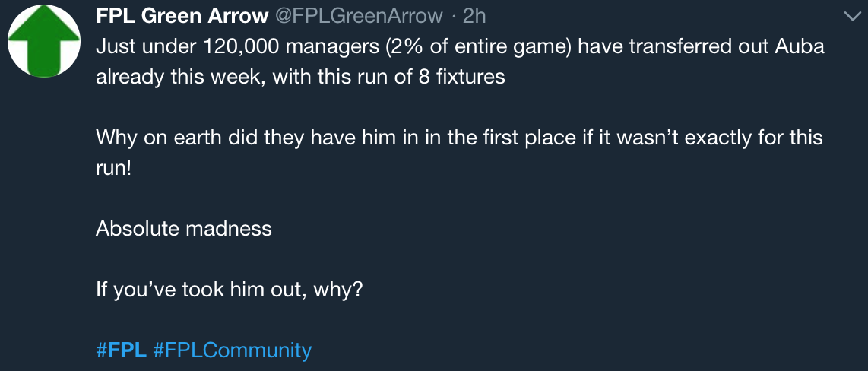Click the 'run!' text line
The image size is (868, 371).
(113, 168)
